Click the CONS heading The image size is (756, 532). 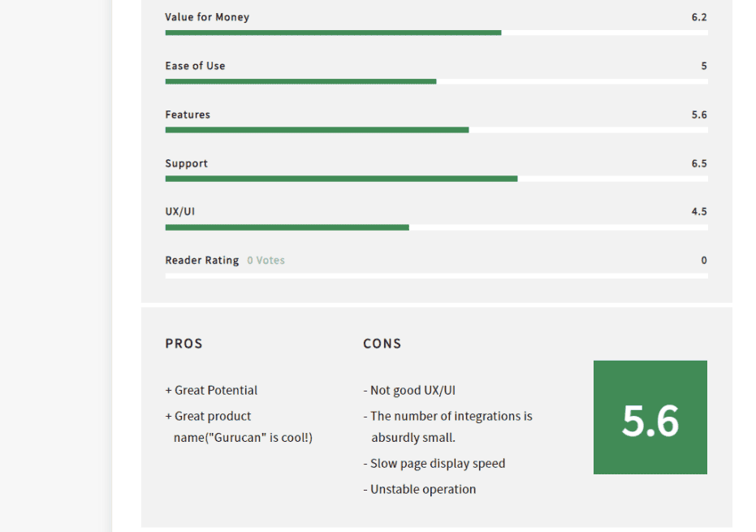click(382, 344)
